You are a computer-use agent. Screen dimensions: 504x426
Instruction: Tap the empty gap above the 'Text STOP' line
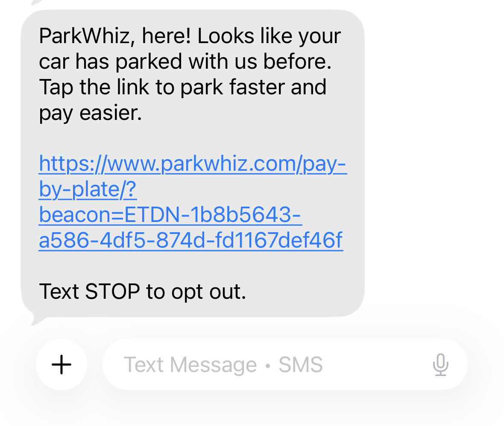point(193,266)
